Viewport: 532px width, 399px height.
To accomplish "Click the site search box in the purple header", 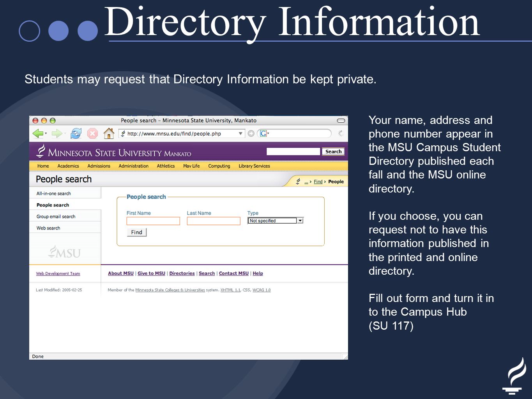I will tap(293, 152).
